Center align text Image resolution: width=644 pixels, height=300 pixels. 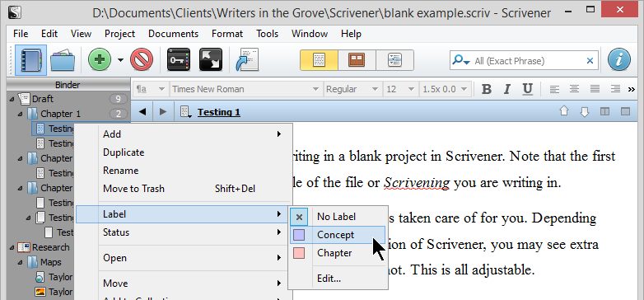click(574, 89)
